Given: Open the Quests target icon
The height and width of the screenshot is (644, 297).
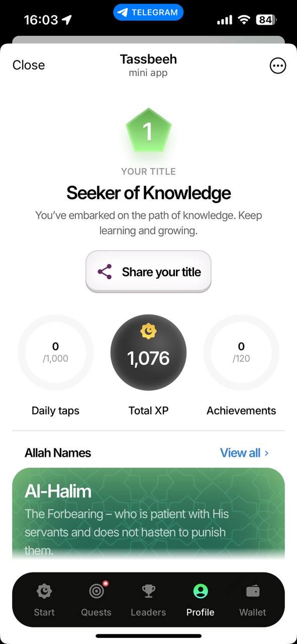Looking at the screenshot, I should point(96,591).
